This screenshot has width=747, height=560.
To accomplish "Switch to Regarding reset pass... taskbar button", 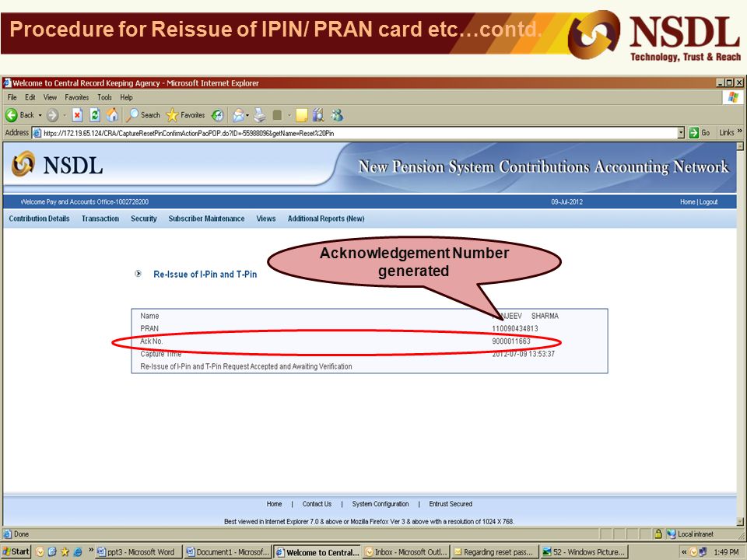I will (x=495, y=552).
